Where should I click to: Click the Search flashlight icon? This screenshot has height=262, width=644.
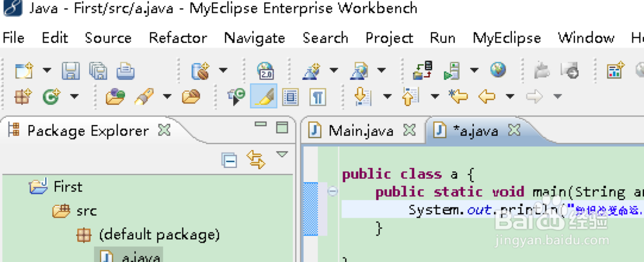click(x=144, y=97)
